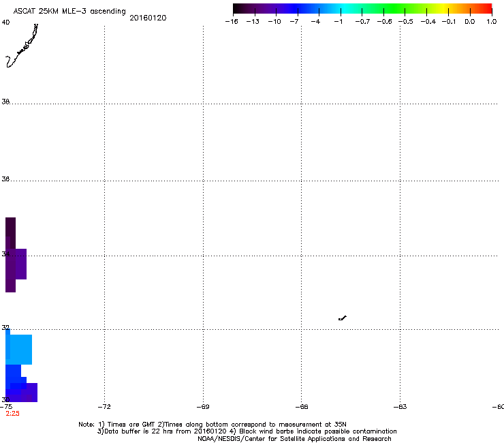Click the red "2:25" time label
The width and height of the screenshot is (504, 443).
coord(12,414)
